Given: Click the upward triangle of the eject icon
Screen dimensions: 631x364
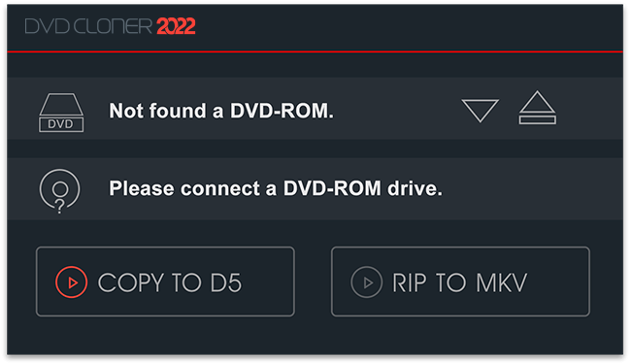Looking at the screenshot, I should tap(537, 102).
